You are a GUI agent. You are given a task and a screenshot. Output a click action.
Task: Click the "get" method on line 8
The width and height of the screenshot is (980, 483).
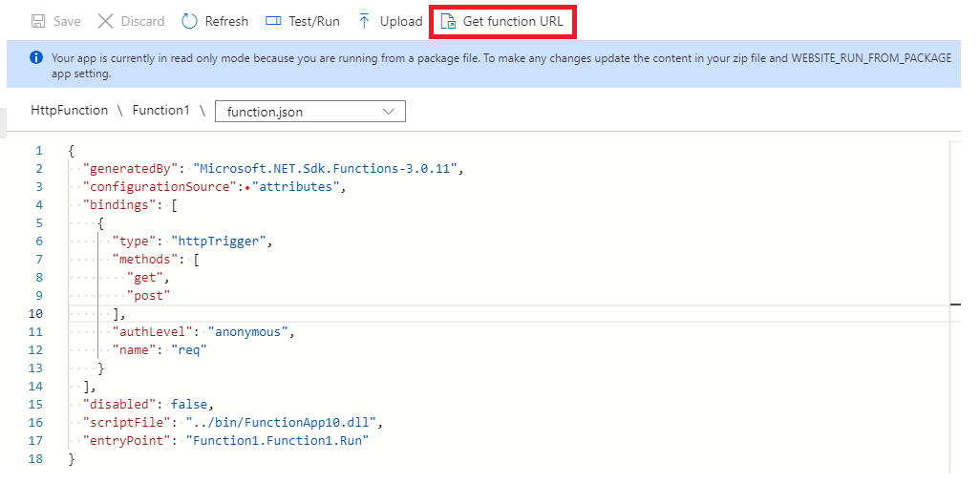click(144, 278)
